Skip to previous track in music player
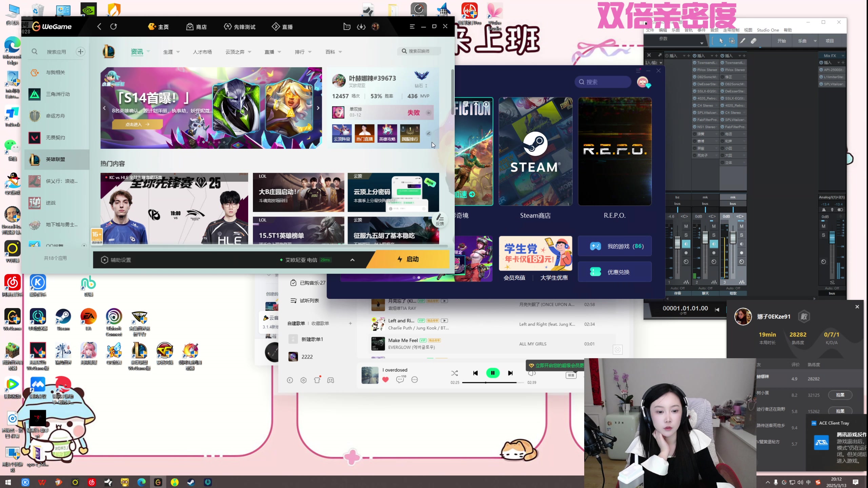Viewport: 868px width, 488px height. [x=475, y=373]
